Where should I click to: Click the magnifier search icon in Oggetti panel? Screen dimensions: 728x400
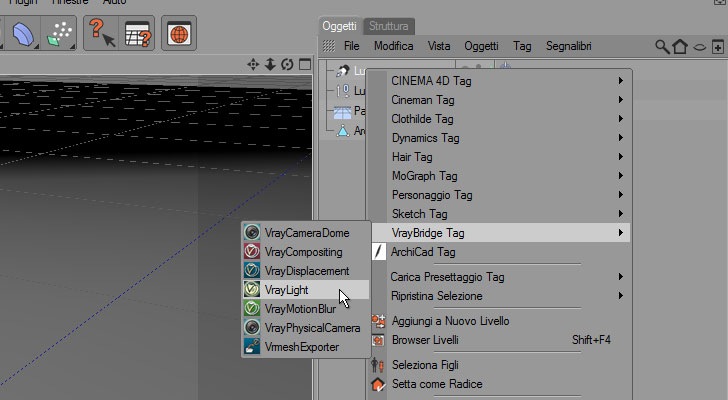coord(662,46)
